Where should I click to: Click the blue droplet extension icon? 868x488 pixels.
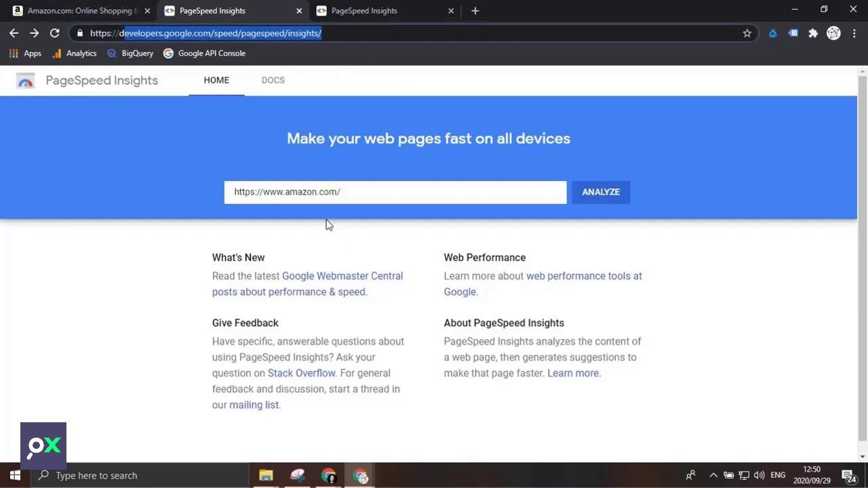pyautogui.click(x=772, y=33)
